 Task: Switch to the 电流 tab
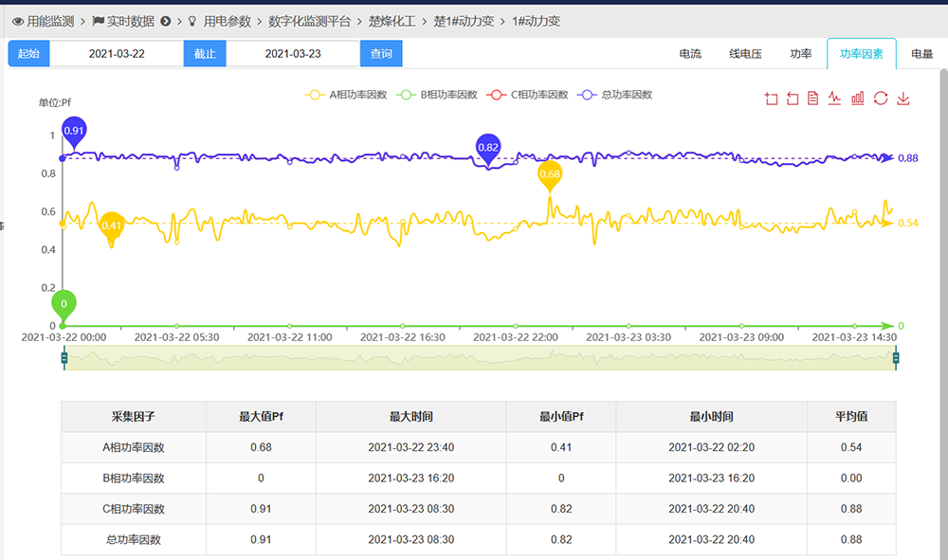[x=690, y=54]
